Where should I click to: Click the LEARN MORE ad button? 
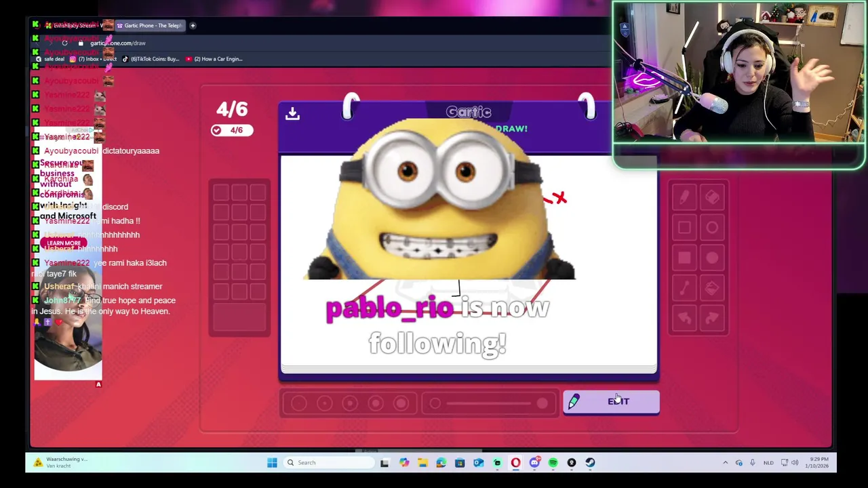pos(63,243)
